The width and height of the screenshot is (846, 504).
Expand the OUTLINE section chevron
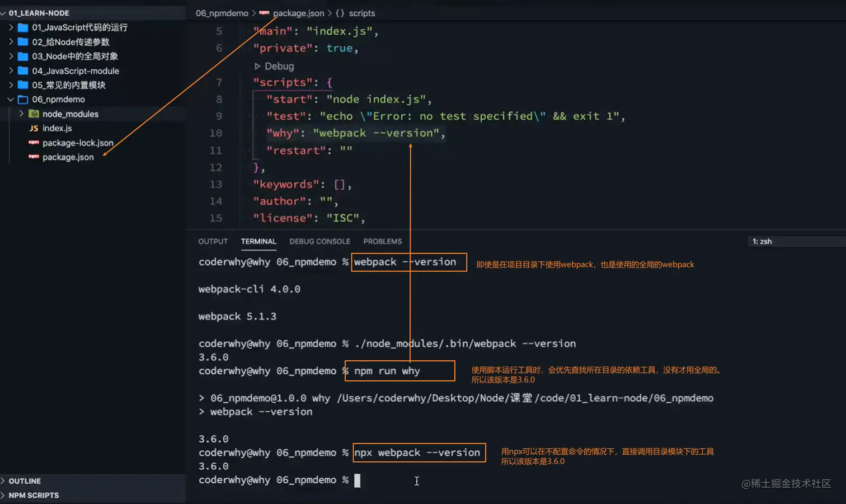(x=3, y=481)
